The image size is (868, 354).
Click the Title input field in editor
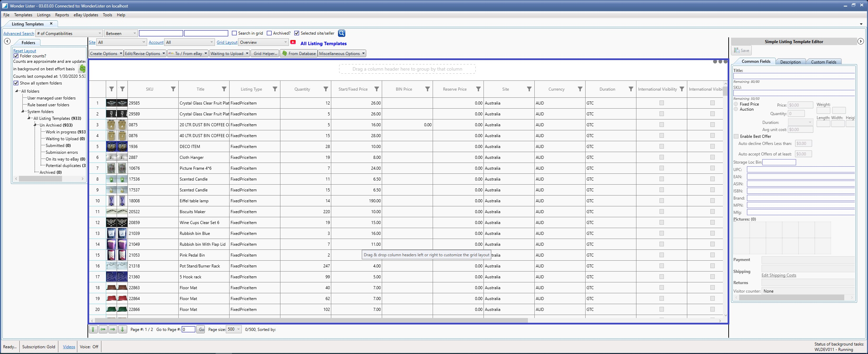[794, 76]
